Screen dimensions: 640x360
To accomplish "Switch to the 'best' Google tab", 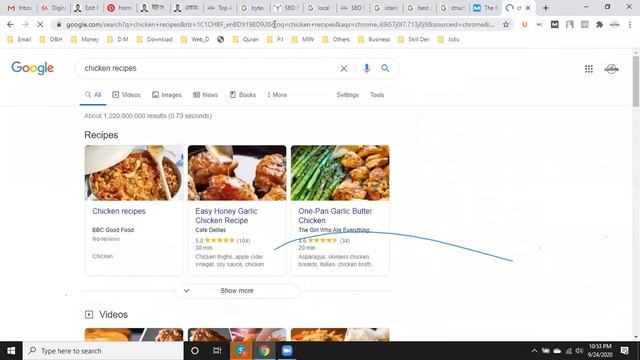I will click(419, 8).
